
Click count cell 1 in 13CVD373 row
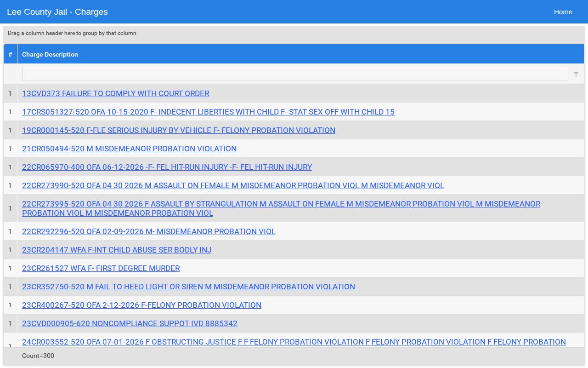tap(10, 93)
